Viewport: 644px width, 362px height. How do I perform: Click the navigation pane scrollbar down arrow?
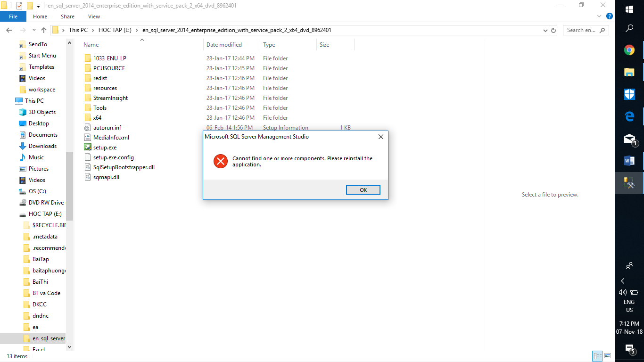pyautogui.click(x=70, y=346)
